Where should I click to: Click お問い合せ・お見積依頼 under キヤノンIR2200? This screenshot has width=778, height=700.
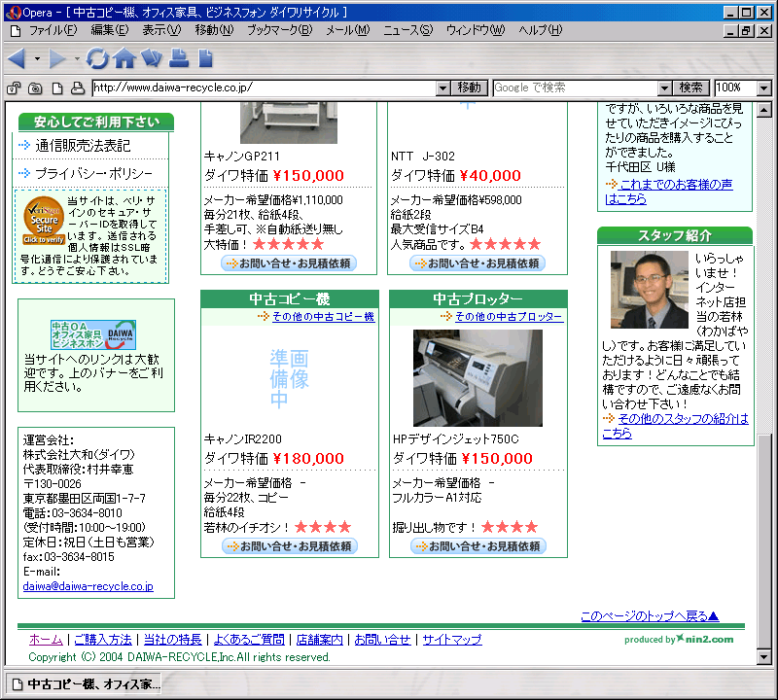click(290, 546)
